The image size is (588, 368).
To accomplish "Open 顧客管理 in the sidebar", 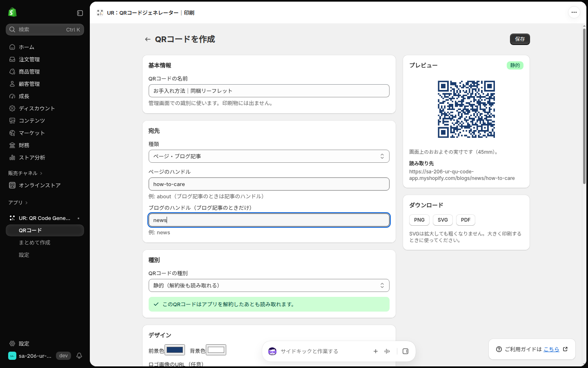I will coord(45,84).
